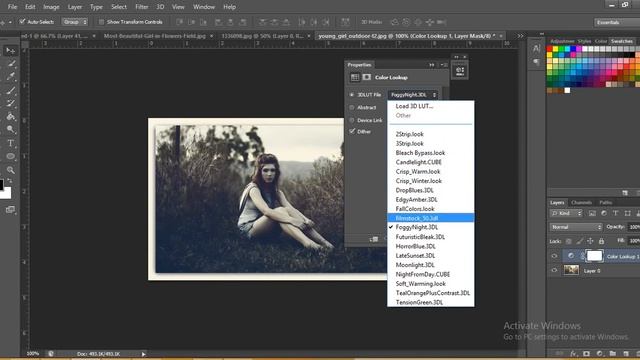Switch to the Paths tab
Image resolution: width=640 pixels, height=360 pixels.
coord(606,202)
